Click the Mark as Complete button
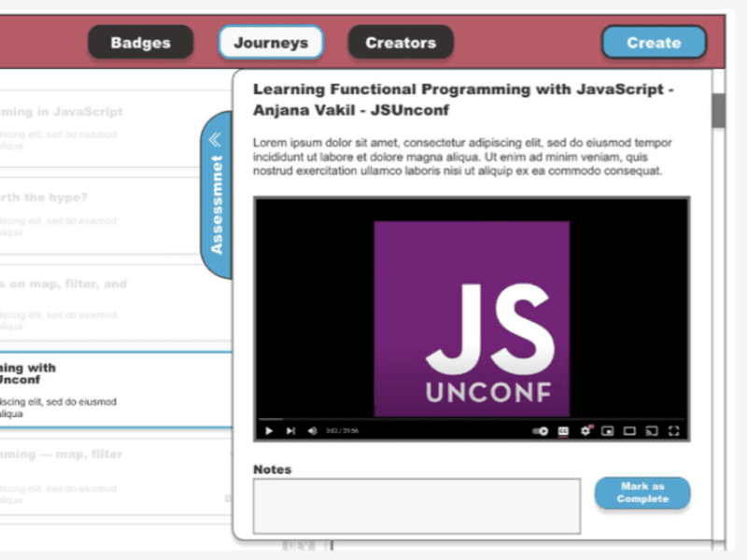The image size is (747, 560). pyautogui.click(x=642, y=493)
